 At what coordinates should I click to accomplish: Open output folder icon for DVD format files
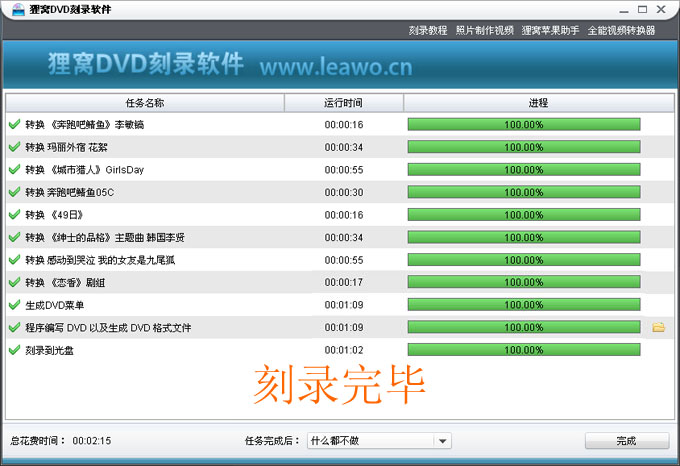pos(658,328)
